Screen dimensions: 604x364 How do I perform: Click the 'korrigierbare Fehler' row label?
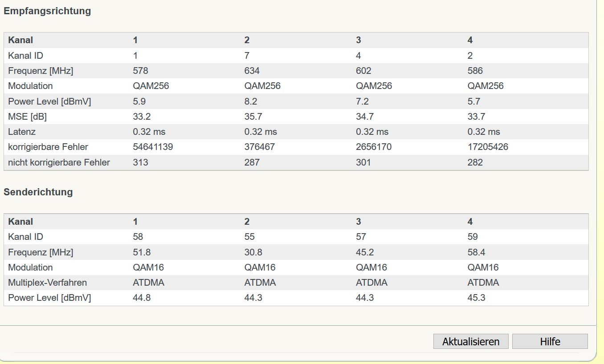[x=48, y=147]
